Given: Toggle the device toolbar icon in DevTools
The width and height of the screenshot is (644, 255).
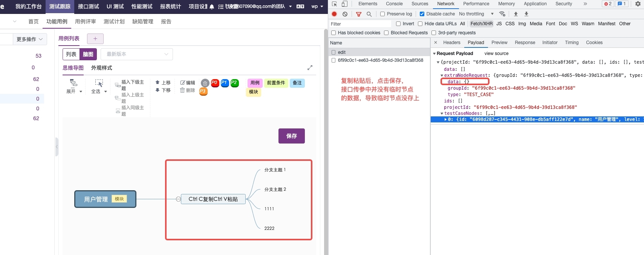Looking at the screenshot, I should pos(344,4).
